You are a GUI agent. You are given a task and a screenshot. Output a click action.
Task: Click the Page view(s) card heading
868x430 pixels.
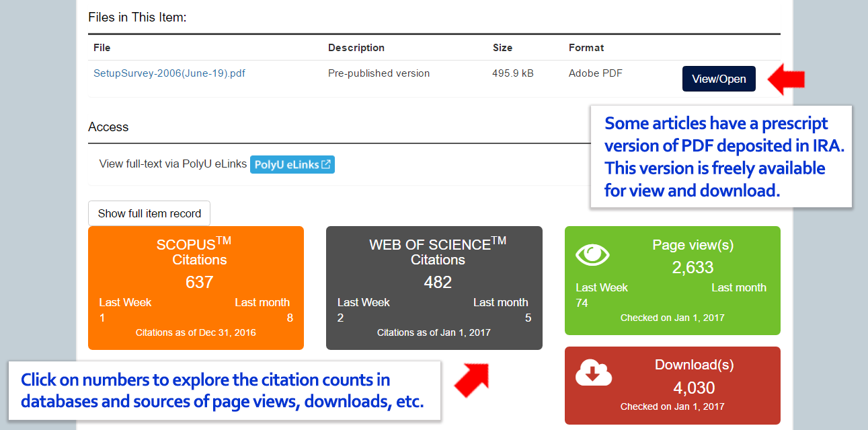(x=693, y=245)
